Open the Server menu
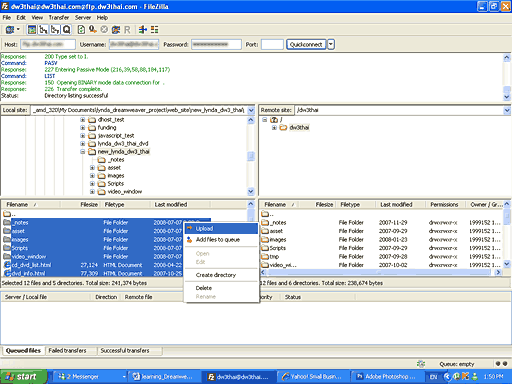This screenshot has height=384, width=512. pos(83,18)
